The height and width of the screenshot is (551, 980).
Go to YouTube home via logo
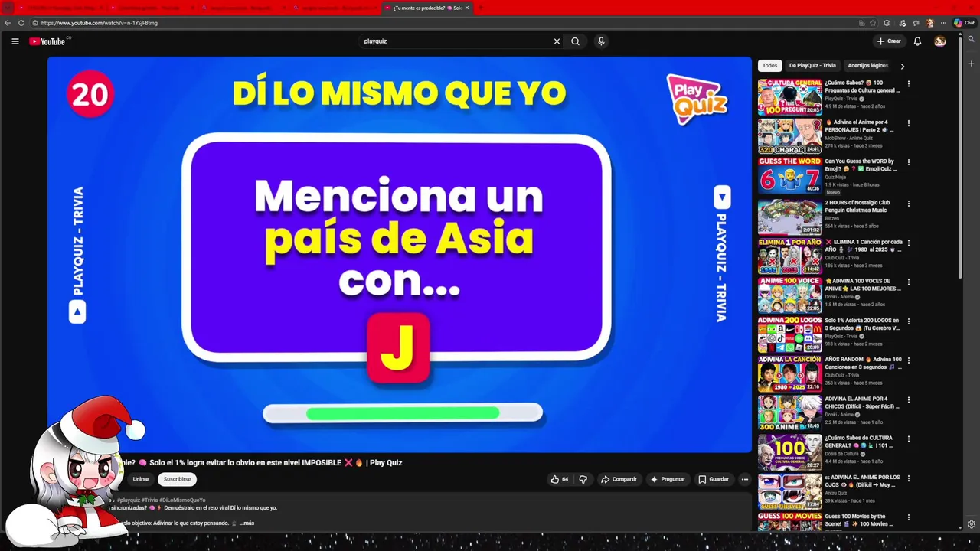coord(47,41)
